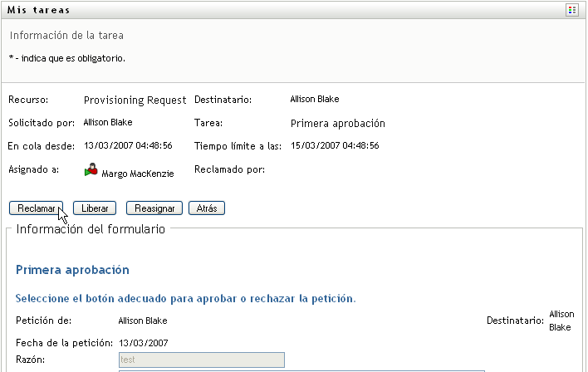Viewport: 588px width, 372px height.
Task: Select the Provisioning Request resource value
Action: [135, 100]
